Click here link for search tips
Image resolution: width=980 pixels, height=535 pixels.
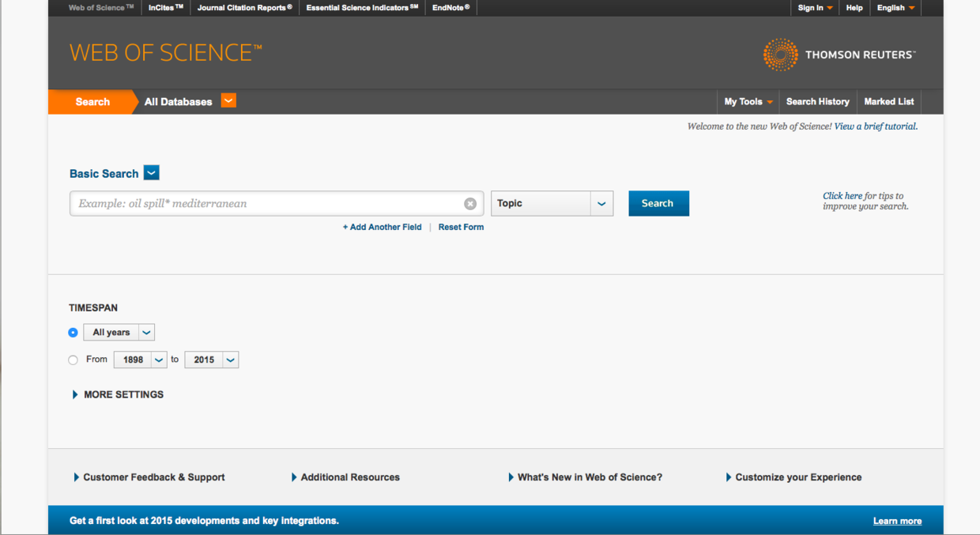842,196
